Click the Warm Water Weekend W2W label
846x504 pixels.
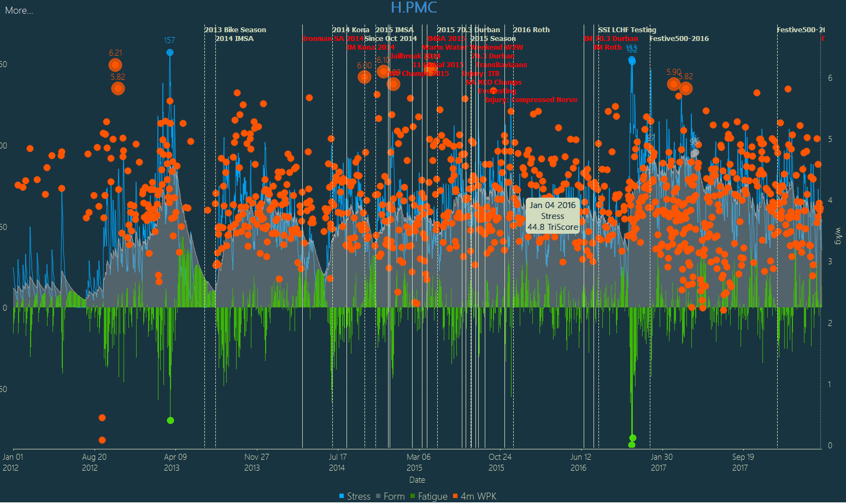(473, 48)
